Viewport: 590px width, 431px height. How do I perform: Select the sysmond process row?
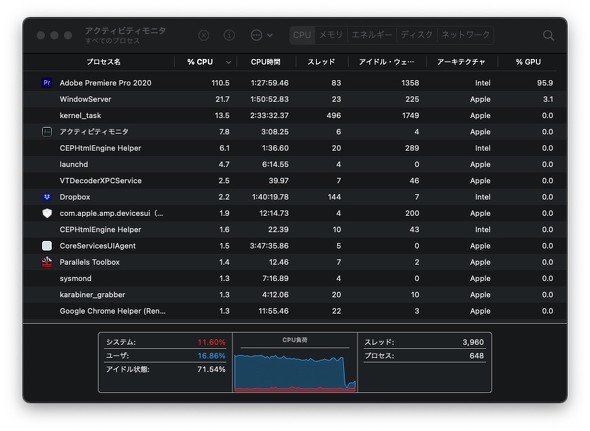point(295,279)
